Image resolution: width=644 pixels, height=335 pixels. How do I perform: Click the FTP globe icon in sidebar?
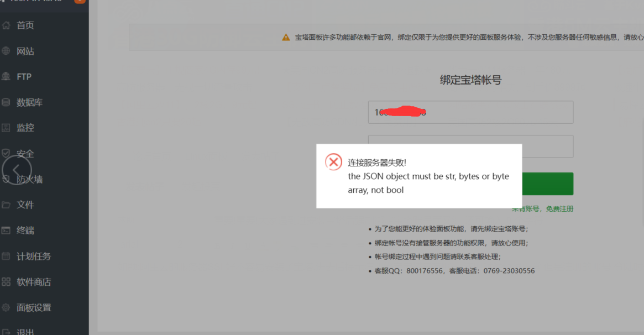[x=6, y=76]
